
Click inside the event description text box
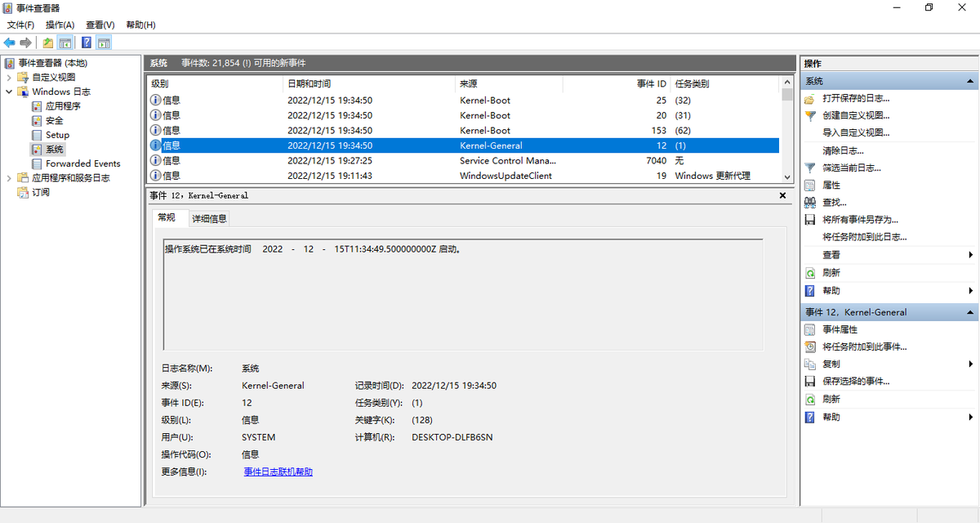tap(463, 294)
